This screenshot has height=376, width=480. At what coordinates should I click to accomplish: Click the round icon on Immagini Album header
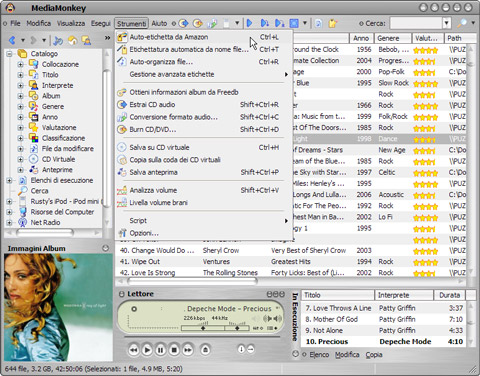pos(105,248)
